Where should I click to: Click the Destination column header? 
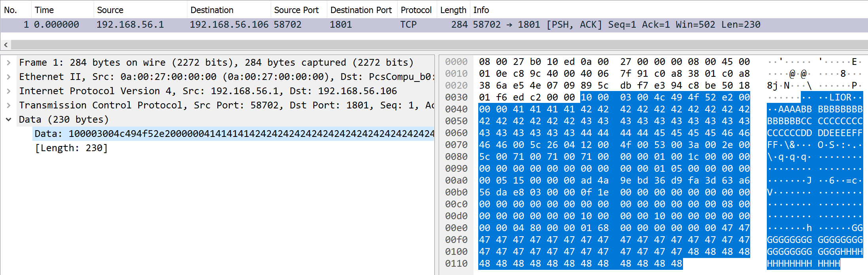tap(212, 10)
